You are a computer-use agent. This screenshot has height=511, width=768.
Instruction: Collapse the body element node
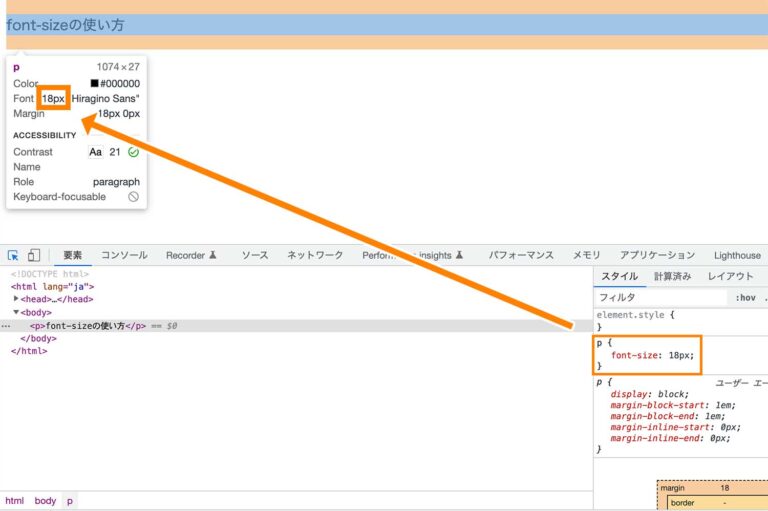pos(16,313)
